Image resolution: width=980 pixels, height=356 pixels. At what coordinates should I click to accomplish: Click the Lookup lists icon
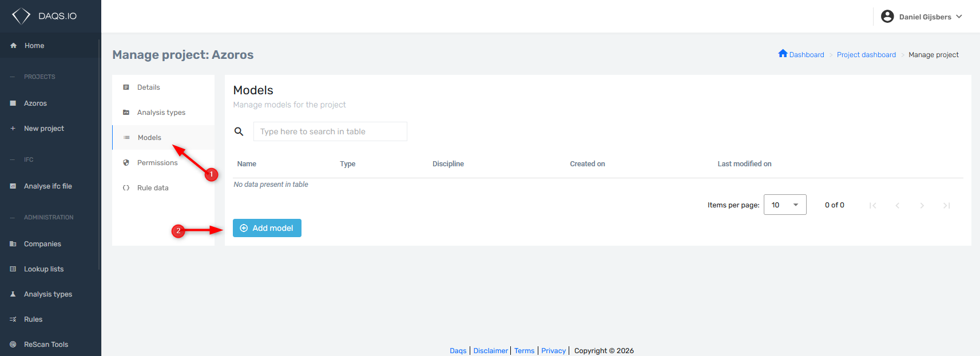click(x=13, y=269)
